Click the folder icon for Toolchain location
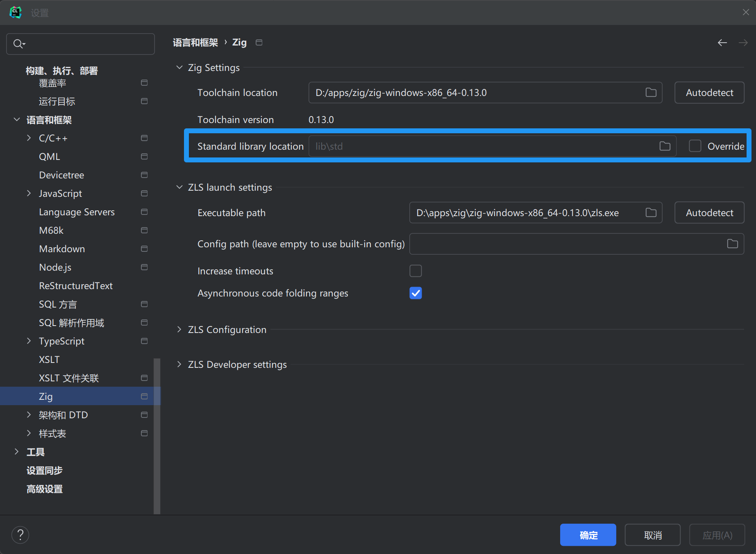 click(651, 93)
